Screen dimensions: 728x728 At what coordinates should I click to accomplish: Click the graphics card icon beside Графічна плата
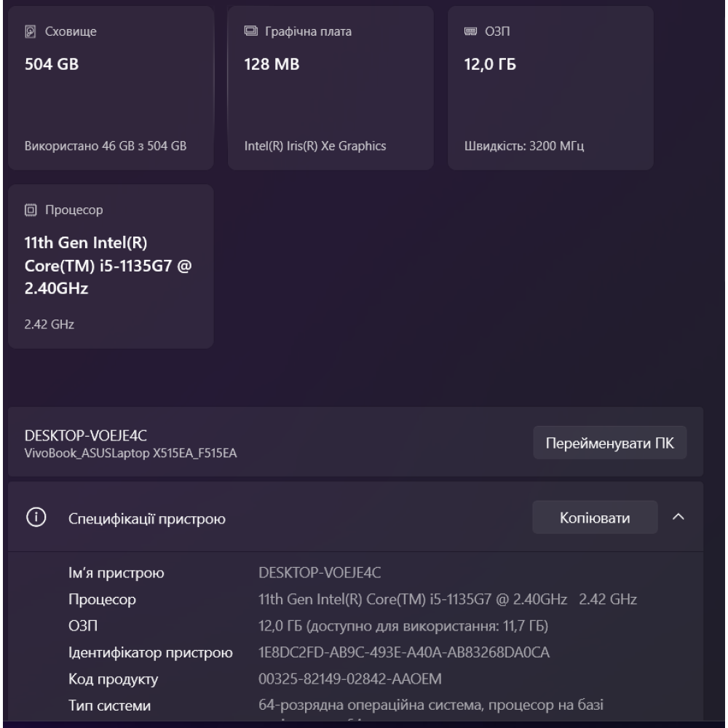[249, 32]
